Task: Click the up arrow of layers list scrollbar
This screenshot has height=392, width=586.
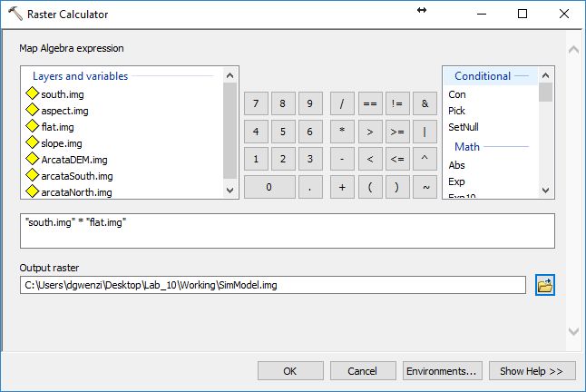Action: [230, 75]
